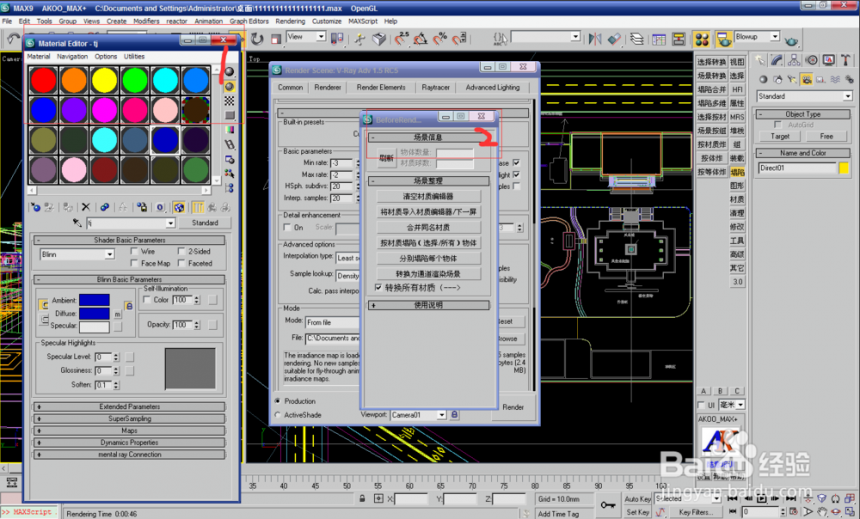The height and width of the screenshot is (519, 860).
Task: Click the Mirror tool icon
Action: pos(595,38)
